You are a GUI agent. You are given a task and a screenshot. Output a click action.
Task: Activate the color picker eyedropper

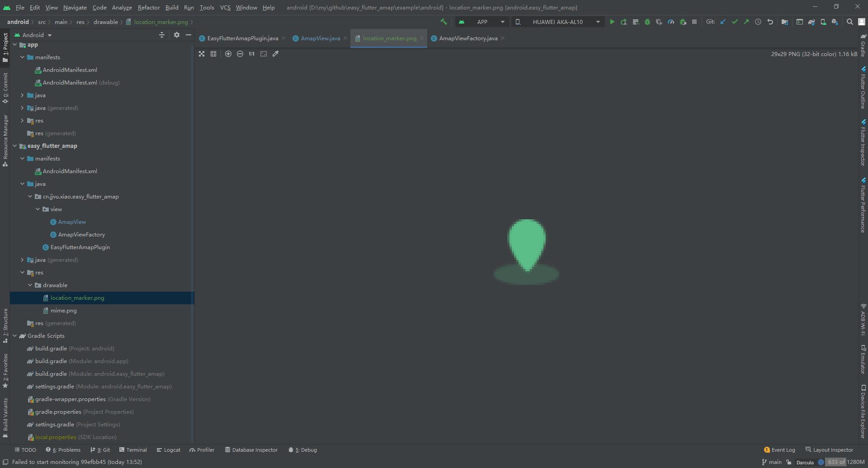(275, 54)
